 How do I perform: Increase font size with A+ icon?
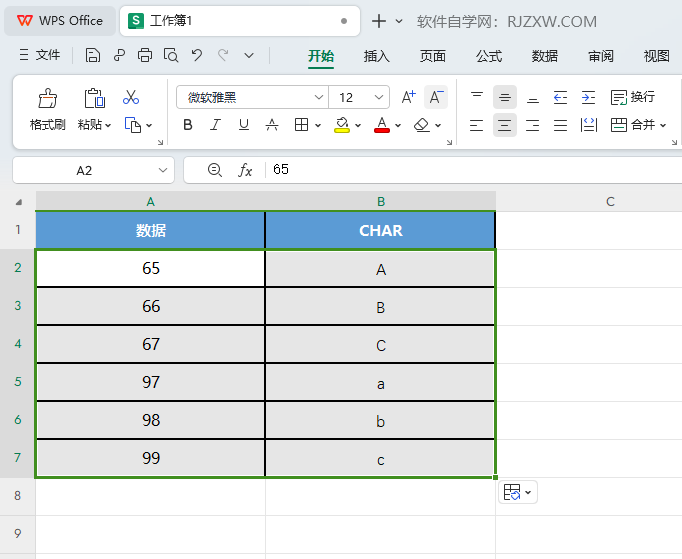408,97
